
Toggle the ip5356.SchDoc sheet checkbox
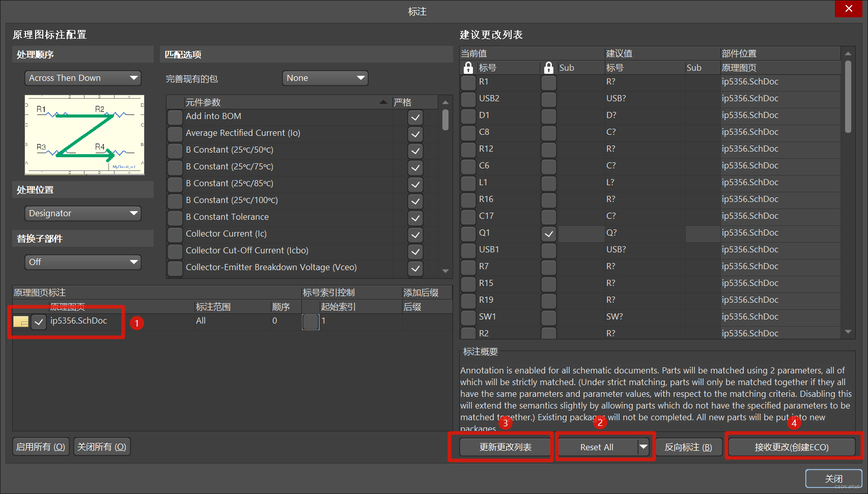(x=39, y=322)
